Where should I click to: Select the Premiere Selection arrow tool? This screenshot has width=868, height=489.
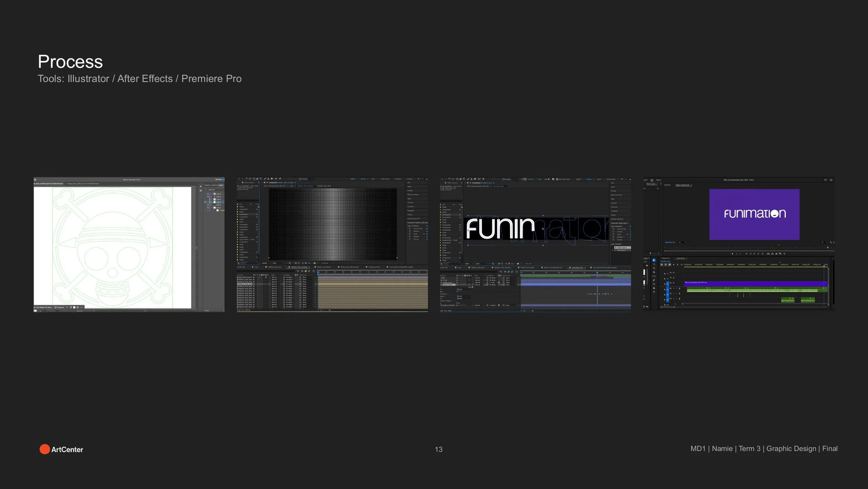(654, 260)
